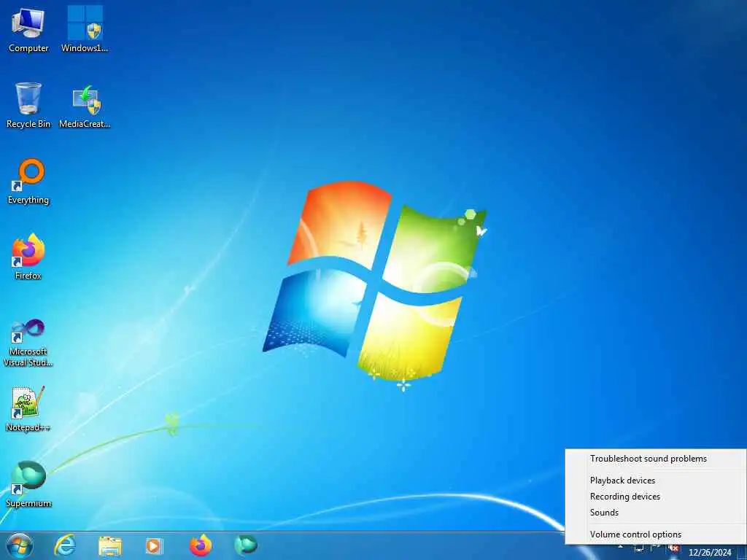Select the Everything search shortcut
The height and width of the screenshot is (560, 747).
tap(28, 182)
